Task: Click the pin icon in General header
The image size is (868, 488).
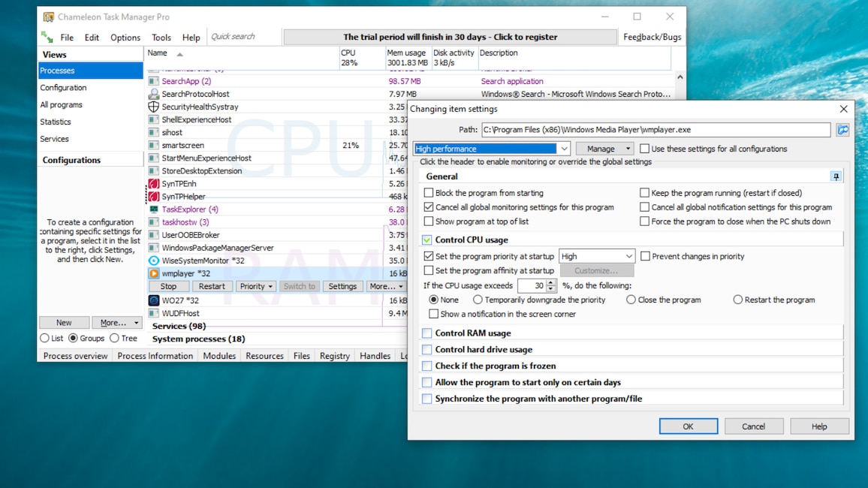Action: click(836, 176)
